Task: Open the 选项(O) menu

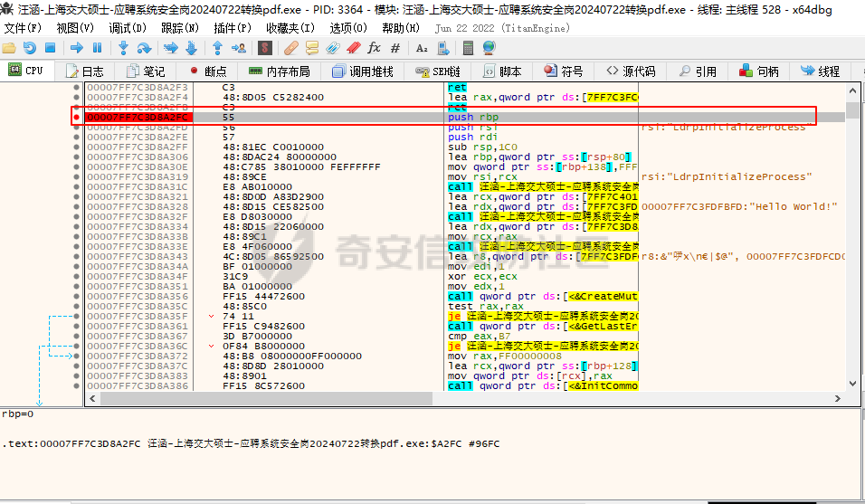Action: point(348,28)
